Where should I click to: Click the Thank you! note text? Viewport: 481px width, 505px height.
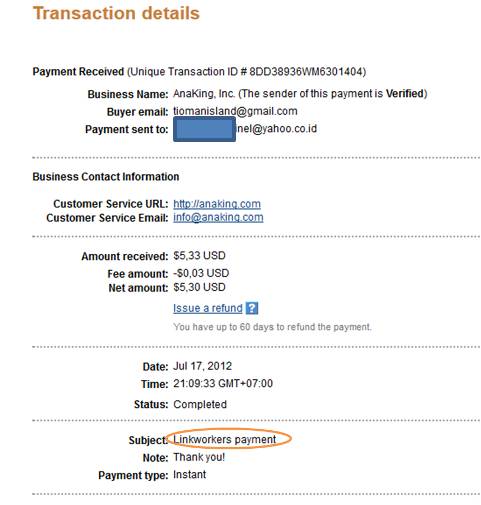(x=199, y=457)
